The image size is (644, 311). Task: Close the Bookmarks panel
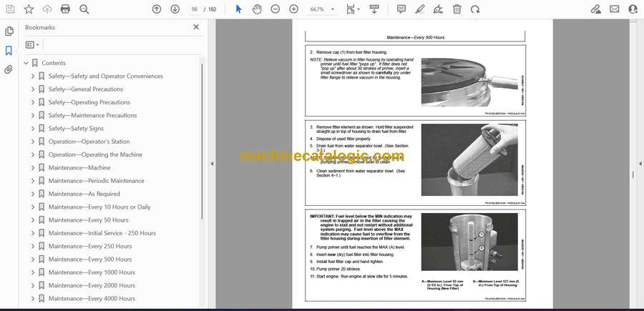[x=196, y=27]
